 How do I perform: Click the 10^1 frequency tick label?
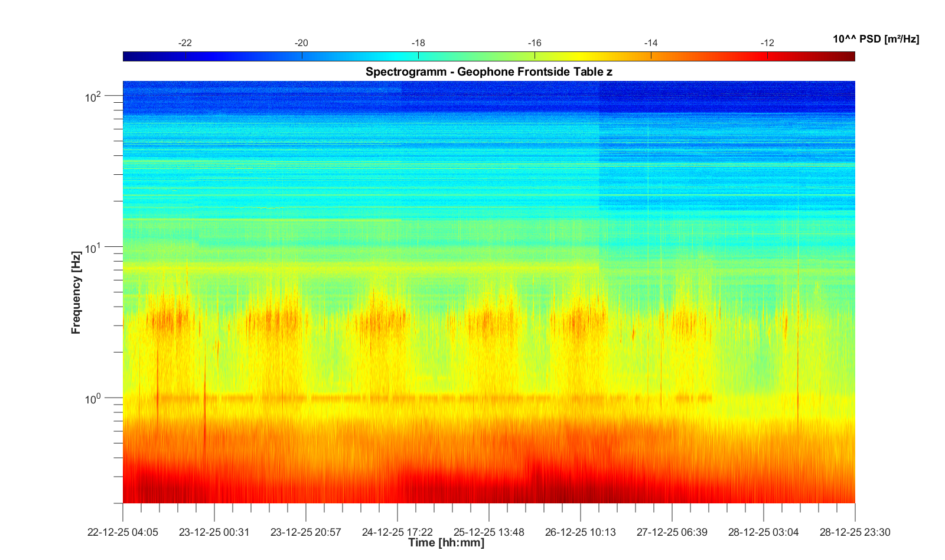pos(93,248)
